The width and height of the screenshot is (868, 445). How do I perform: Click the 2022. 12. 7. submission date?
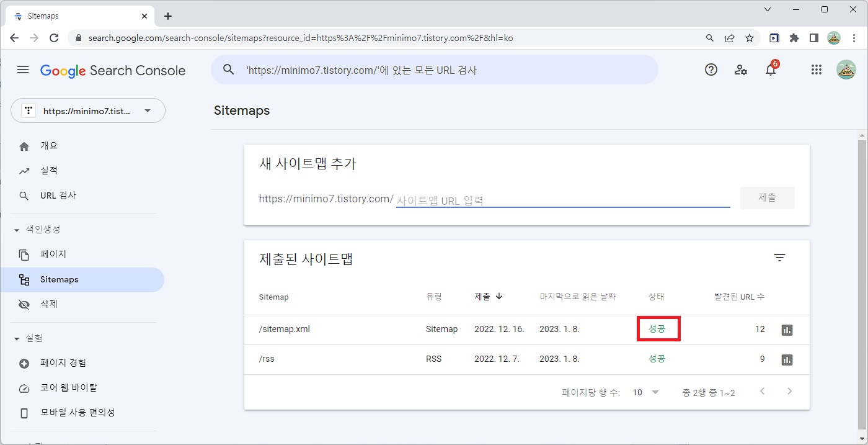497,359
